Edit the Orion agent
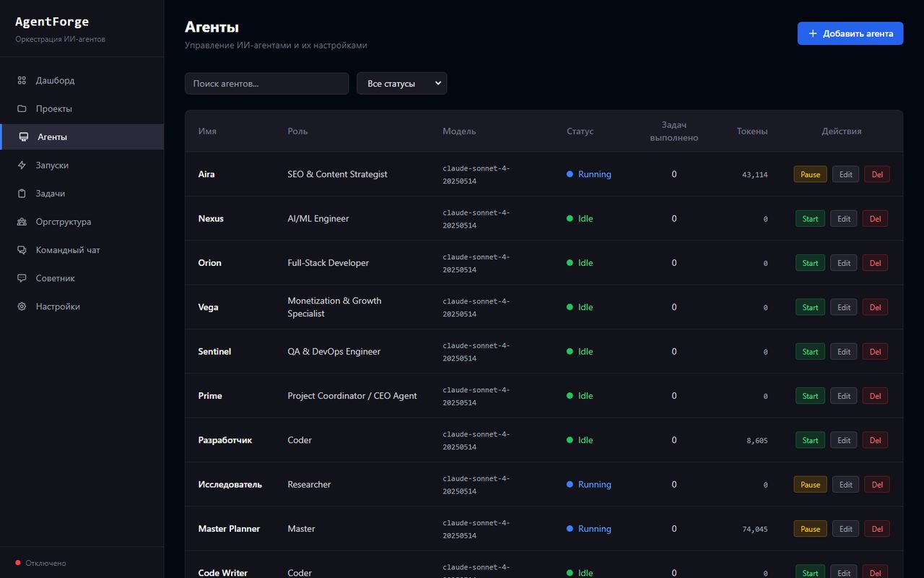The height and width of the screenshot is (578, 924). click(844, 263)
